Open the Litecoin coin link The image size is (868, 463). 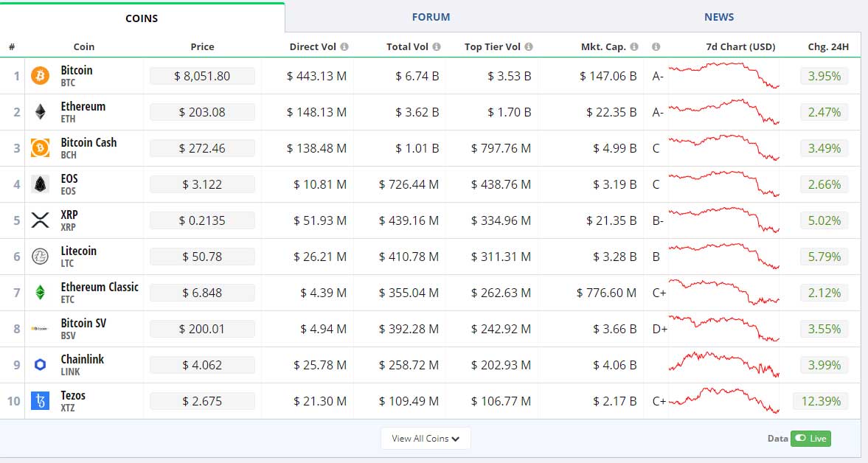pos(78,251)
